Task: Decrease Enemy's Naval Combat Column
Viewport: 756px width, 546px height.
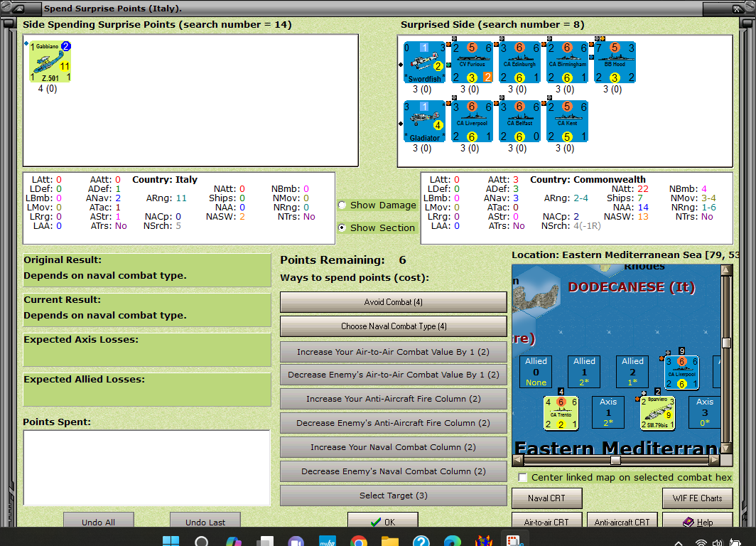Action: click(394, 471)
